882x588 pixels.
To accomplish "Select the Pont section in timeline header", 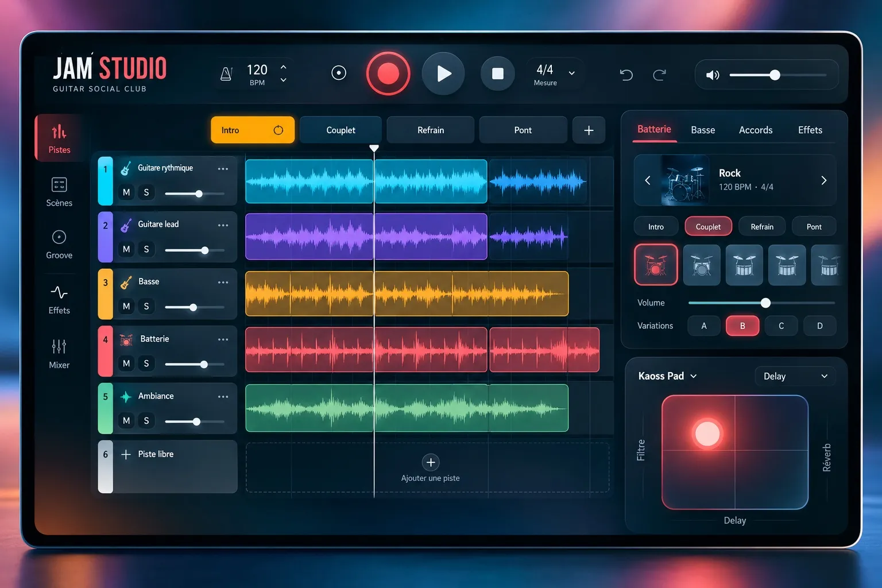I will pos(523,130).
